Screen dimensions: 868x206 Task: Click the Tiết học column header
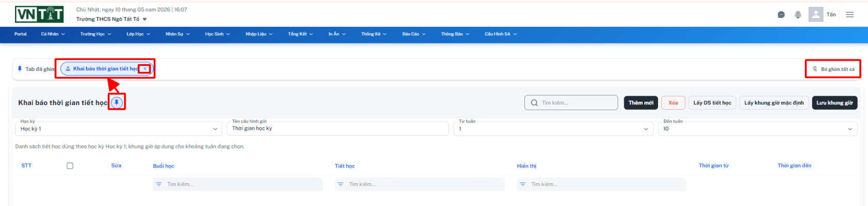345,166
